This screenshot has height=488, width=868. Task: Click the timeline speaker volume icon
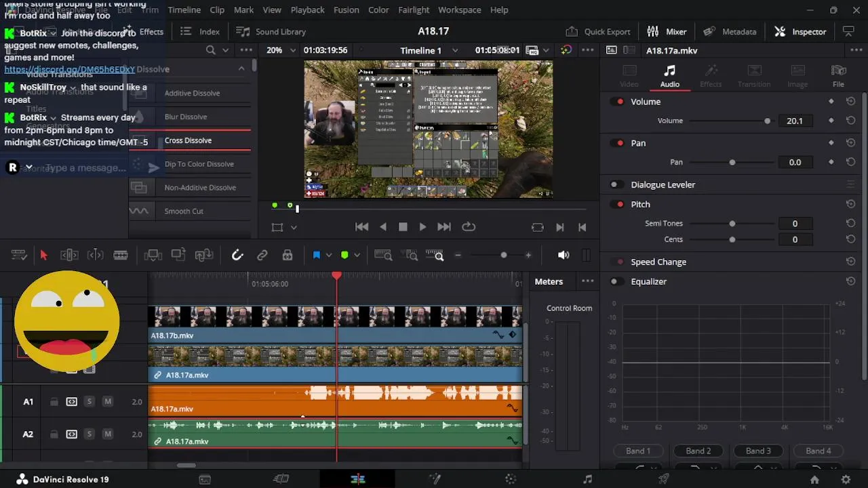point(564,255)
